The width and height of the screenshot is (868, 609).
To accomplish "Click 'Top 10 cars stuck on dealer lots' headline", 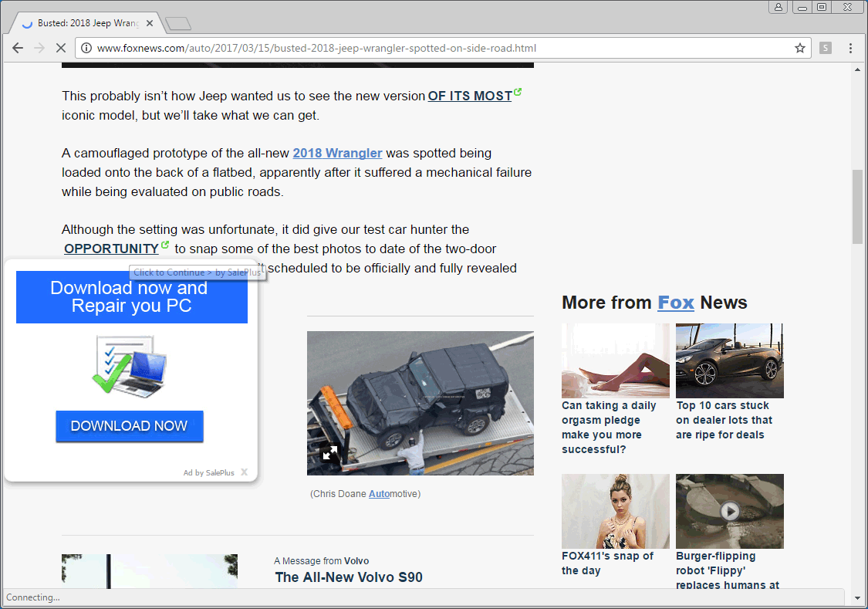I will [724, 420].
